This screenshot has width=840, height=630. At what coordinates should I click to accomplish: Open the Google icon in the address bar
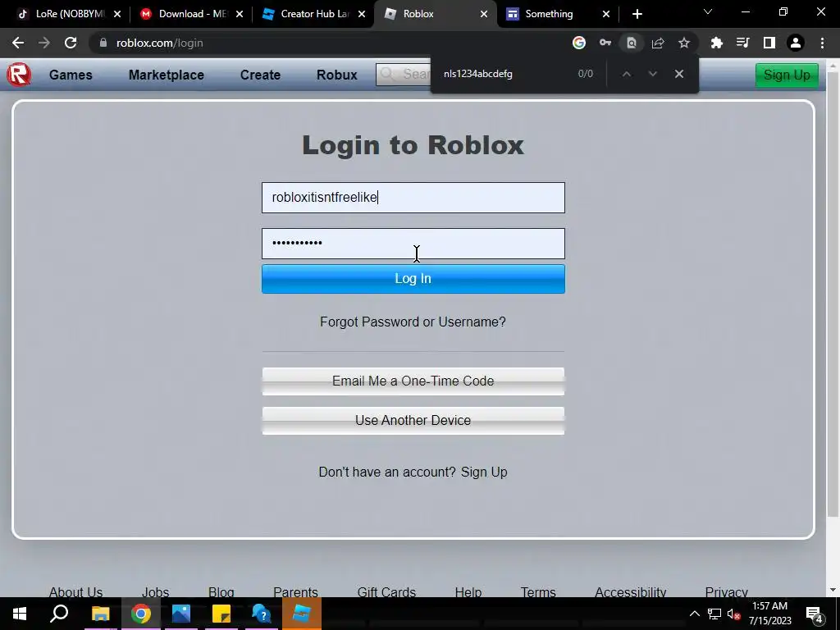pyautogui.click(x=578, y=43)
